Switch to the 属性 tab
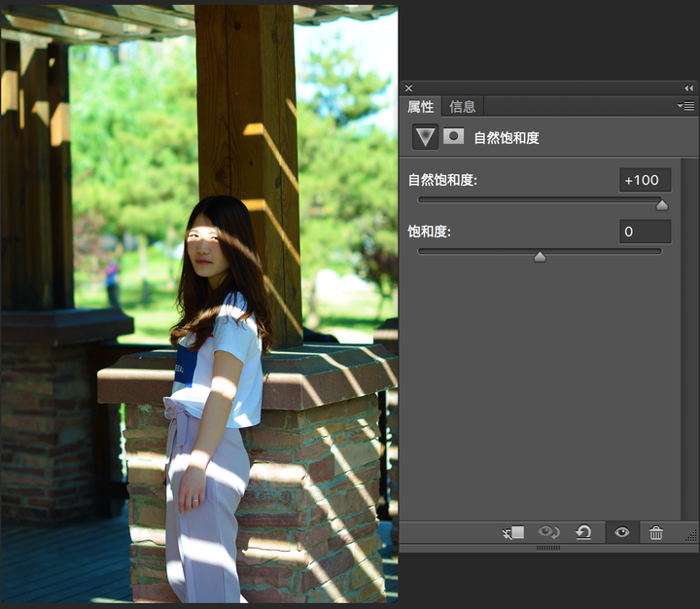This screenshot has height=609, width=700. [421, 107]
